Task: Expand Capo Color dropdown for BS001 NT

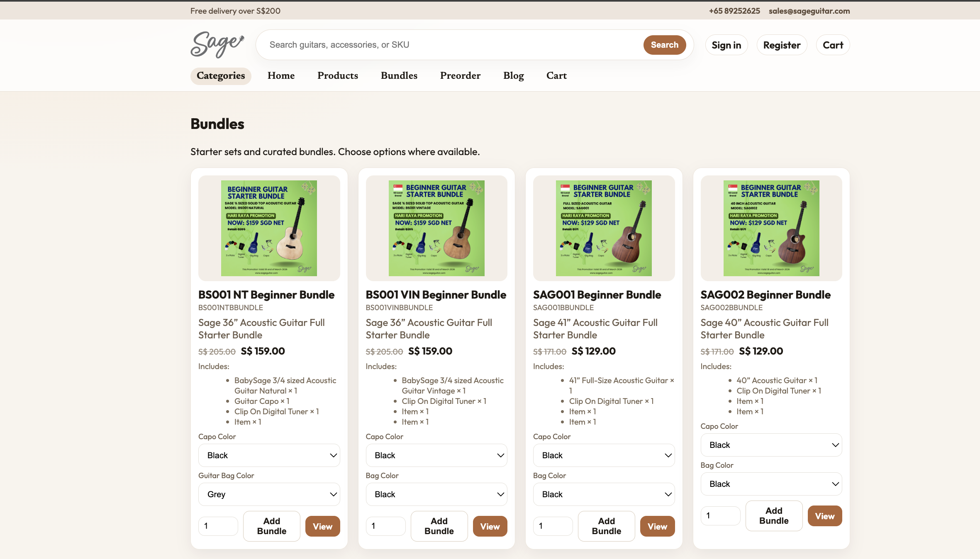Action: coord(269,455)
